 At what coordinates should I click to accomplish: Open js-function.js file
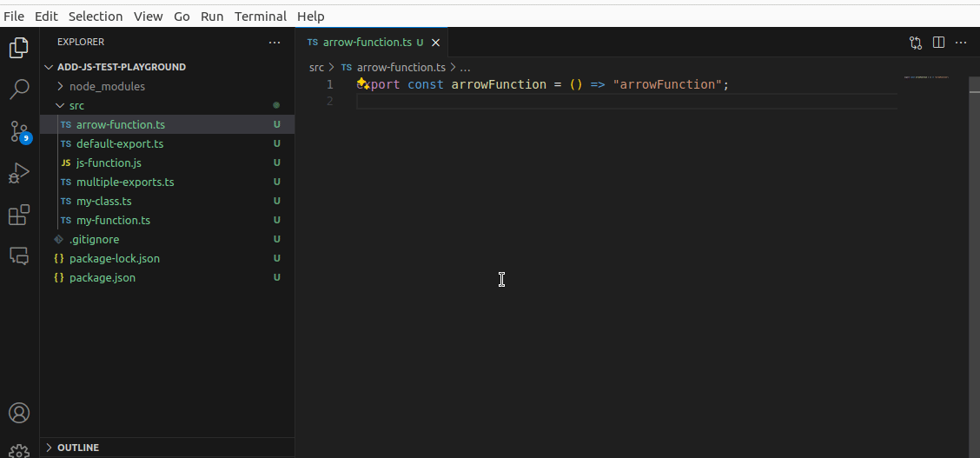[167, 163]
